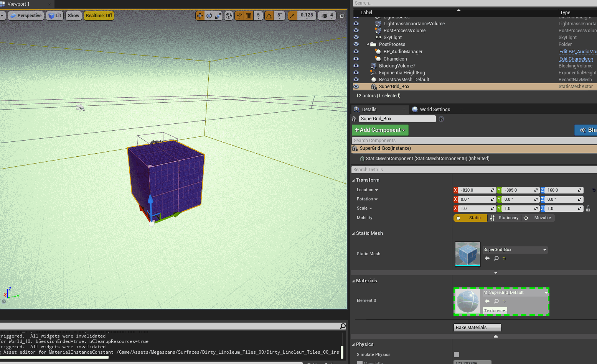Toggle rotation snapping angle icon
The height and width of the screenshot is (364, 597).
(x=269, y=16)
